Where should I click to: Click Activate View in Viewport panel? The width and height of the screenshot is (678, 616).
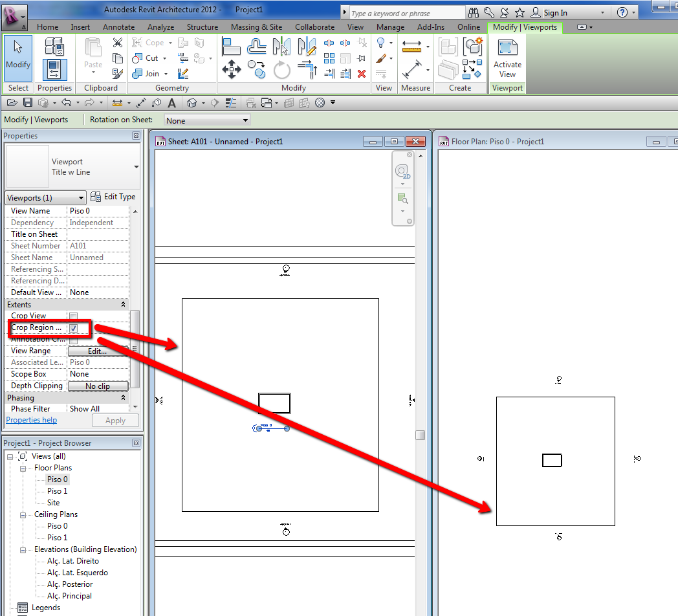tap(507, 58)
